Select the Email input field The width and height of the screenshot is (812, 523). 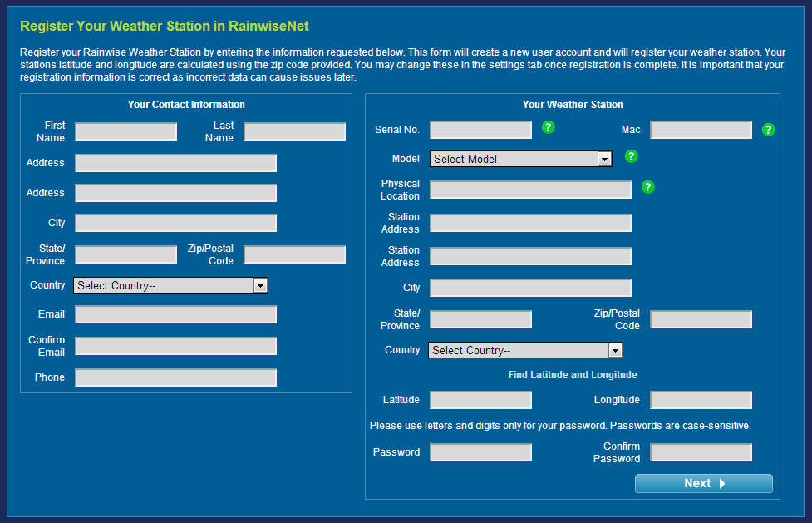(x=175, y=314)
